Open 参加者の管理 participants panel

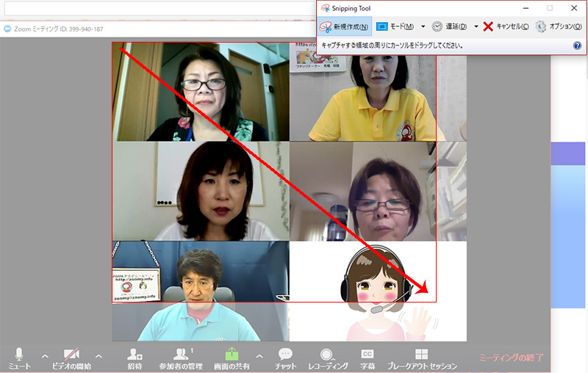click(181, 358)
